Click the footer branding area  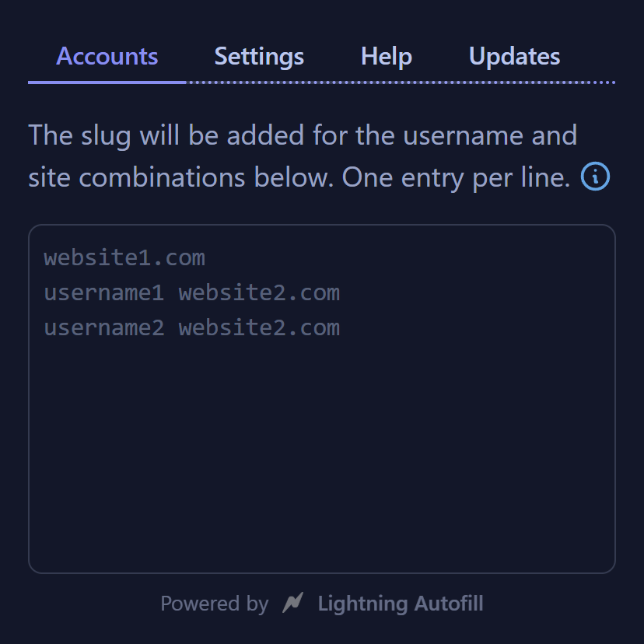[x=322, y=604]
